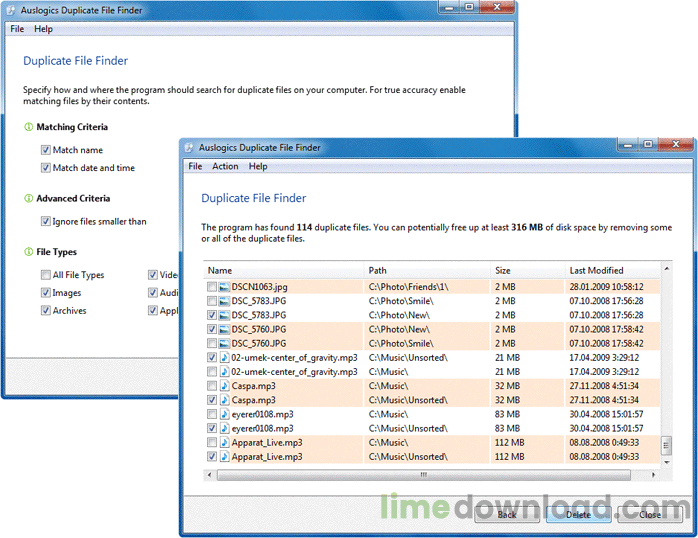Uncheck Apparat_Live.mp3 in C:\Music\Unsorted\
This screenshot has height=538, width=698.
(212, 457)
